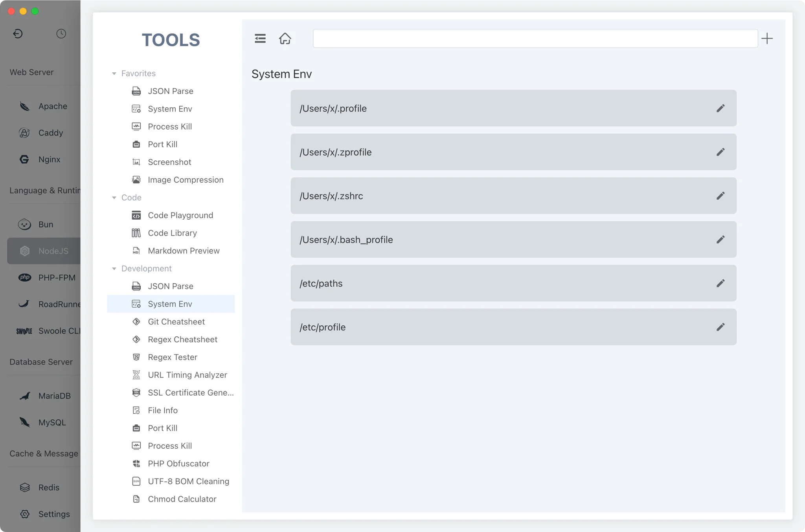This screenshot has width=805, height=532.
Task: Click the back arrow icon in left sidebar
Action: click(x=18, y=33)
